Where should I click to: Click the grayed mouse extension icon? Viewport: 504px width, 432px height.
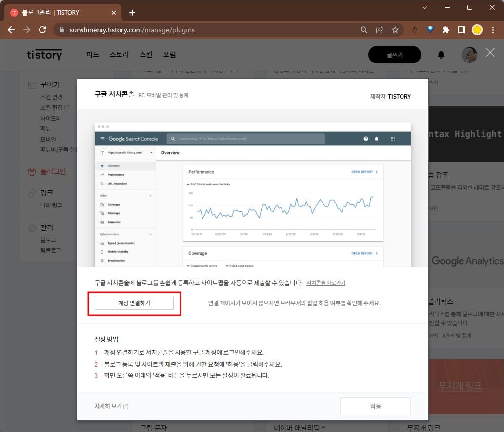(x=415, y=30)
